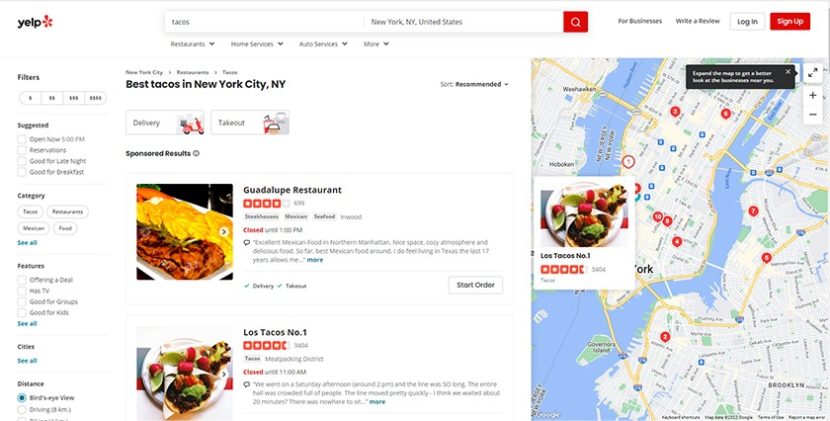Expand the map to fullscreen
The height and width of the screenshot is (421, 830).
pyautogui.click(x=813, y=73)
